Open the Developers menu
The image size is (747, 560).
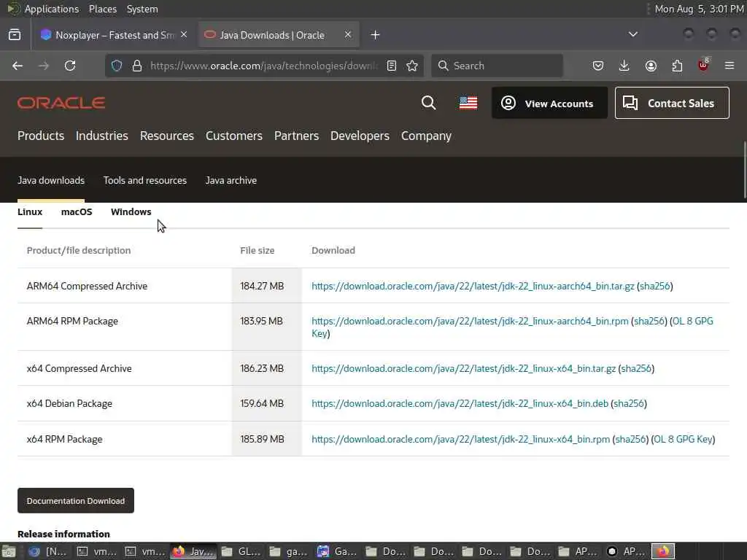click(360, 136)
